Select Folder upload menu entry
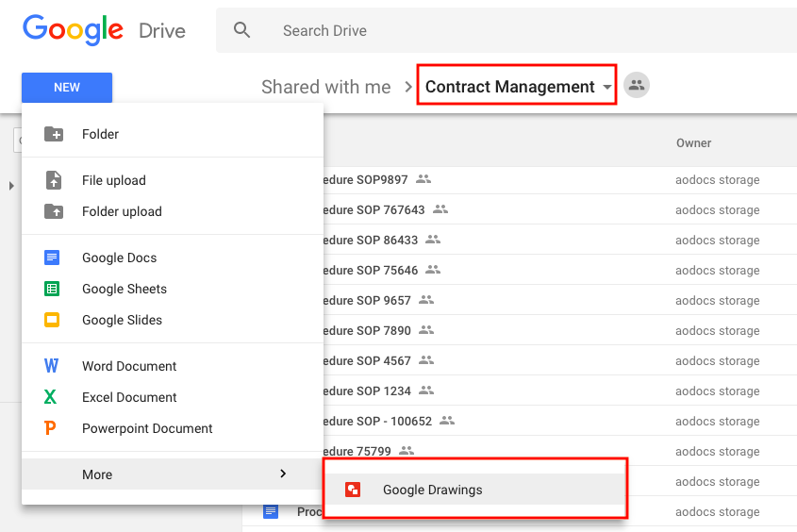Image resolution: width=797 pixels, height=532 pixels. click(173, 211)
